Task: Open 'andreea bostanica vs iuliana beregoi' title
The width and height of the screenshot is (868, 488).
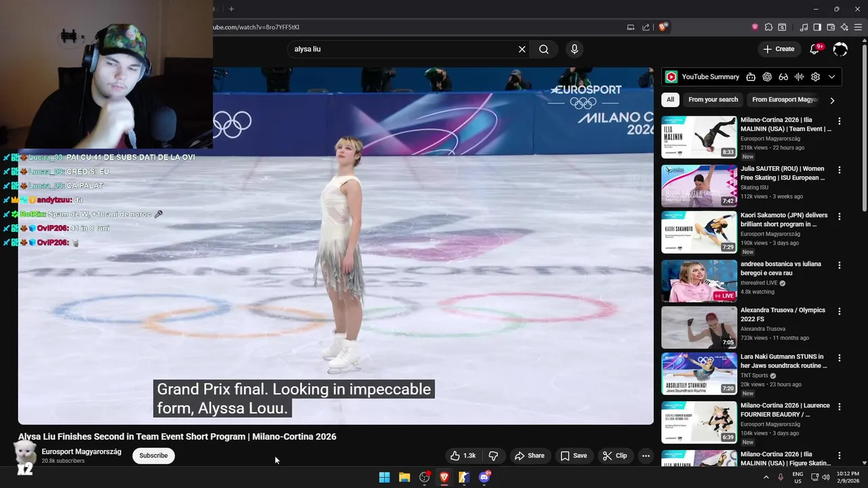Action: pyautogui.click(x=781, y=269)
